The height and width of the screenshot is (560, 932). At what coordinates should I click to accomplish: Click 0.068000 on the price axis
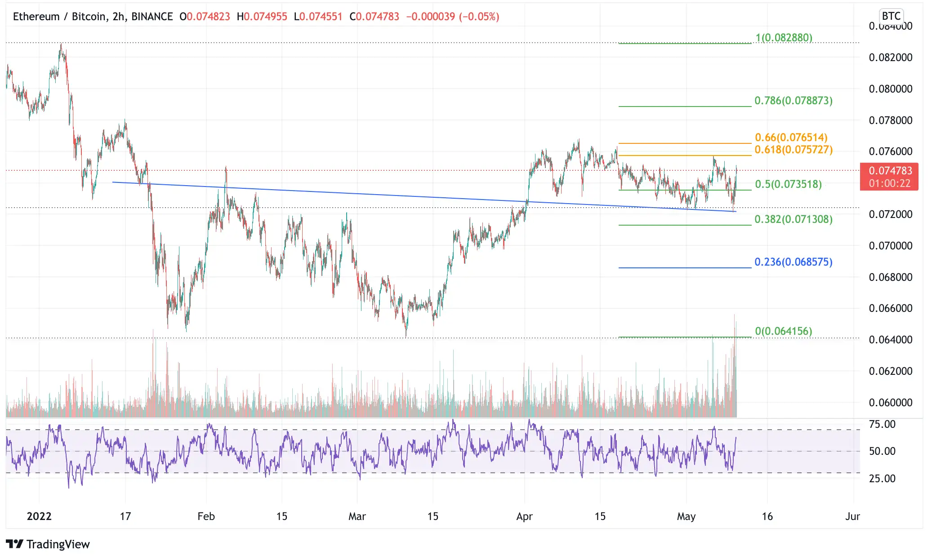click(x=890, y=277)
